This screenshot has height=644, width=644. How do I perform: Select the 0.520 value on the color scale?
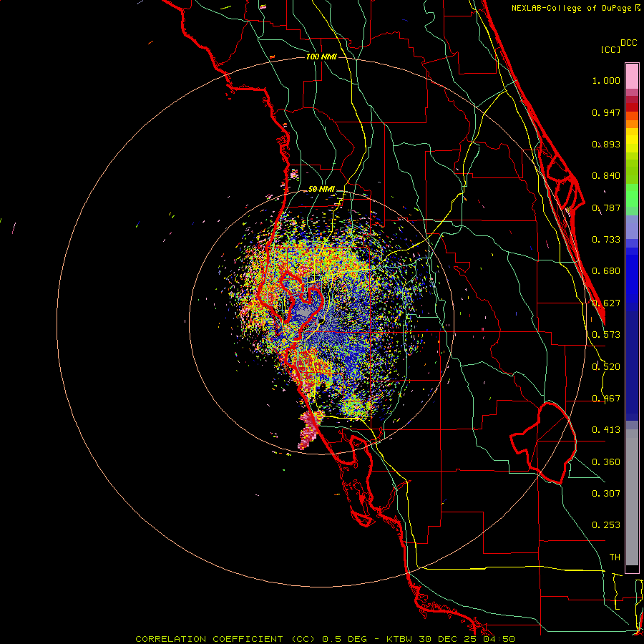pos(606,367)
